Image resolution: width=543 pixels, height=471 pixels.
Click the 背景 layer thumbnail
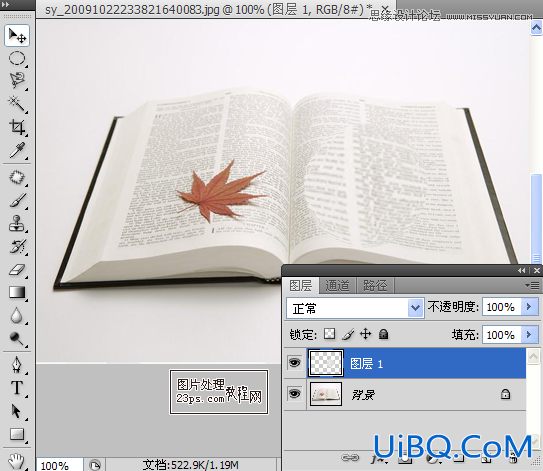[x=326, y=394]
